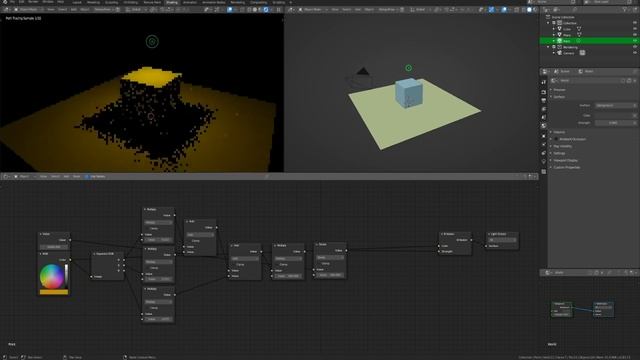This screenshot has width=640, height=360.
Task: Open the Tool properties tab
Action: (544, 82)
